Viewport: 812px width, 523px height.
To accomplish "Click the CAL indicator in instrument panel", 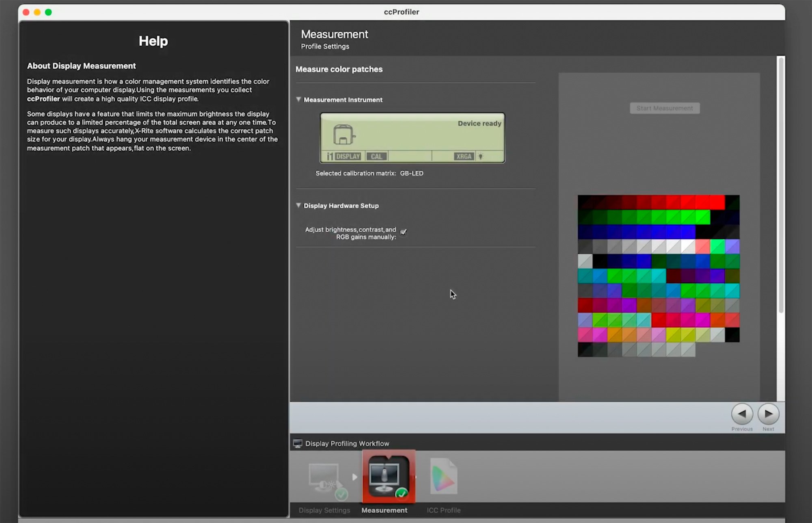I will coord(376,156).
